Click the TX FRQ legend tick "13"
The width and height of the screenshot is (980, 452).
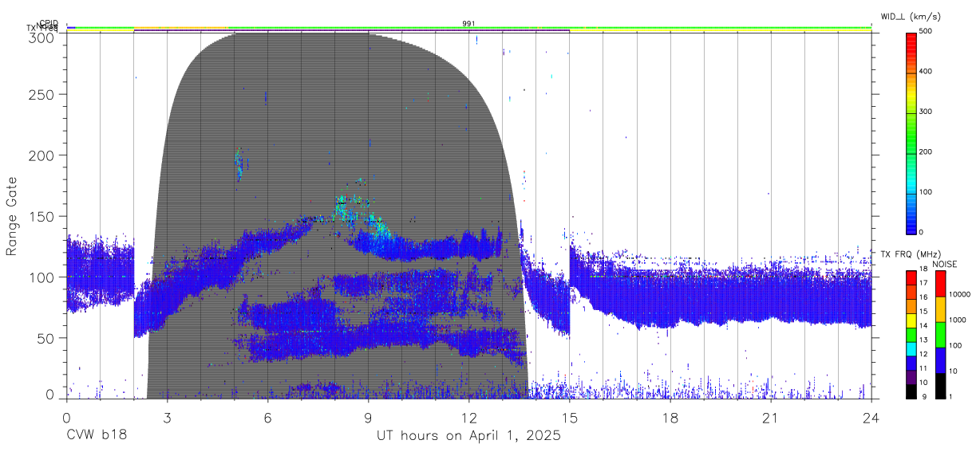point(923,340)
